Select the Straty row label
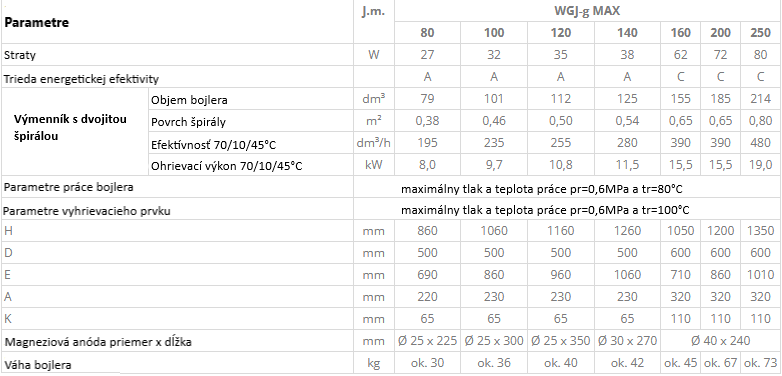Image resolution: width=782 pixels, height=376 pixels. click(x=20, y=55)
